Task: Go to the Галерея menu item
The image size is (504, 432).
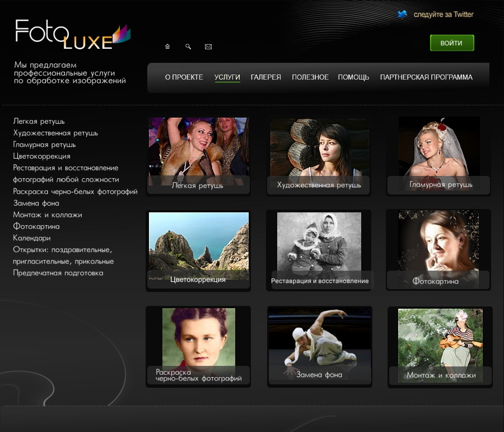Action: coord(265,77)
